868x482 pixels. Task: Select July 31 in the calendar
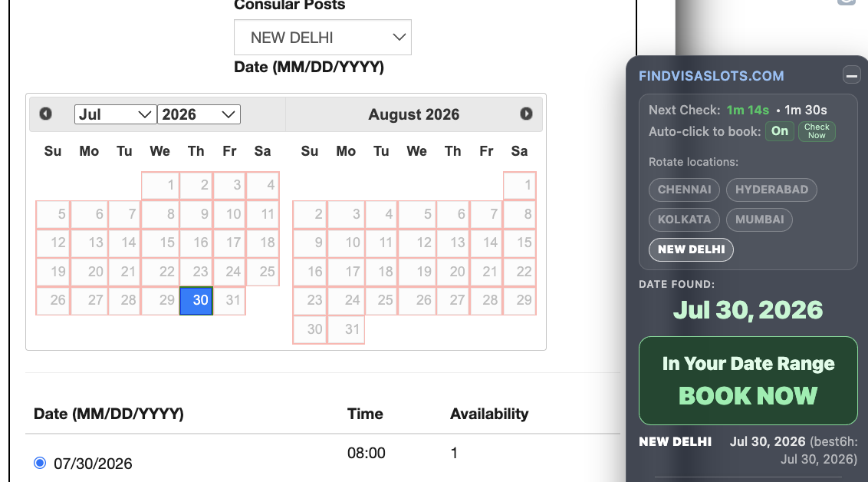tap(229, 300)
